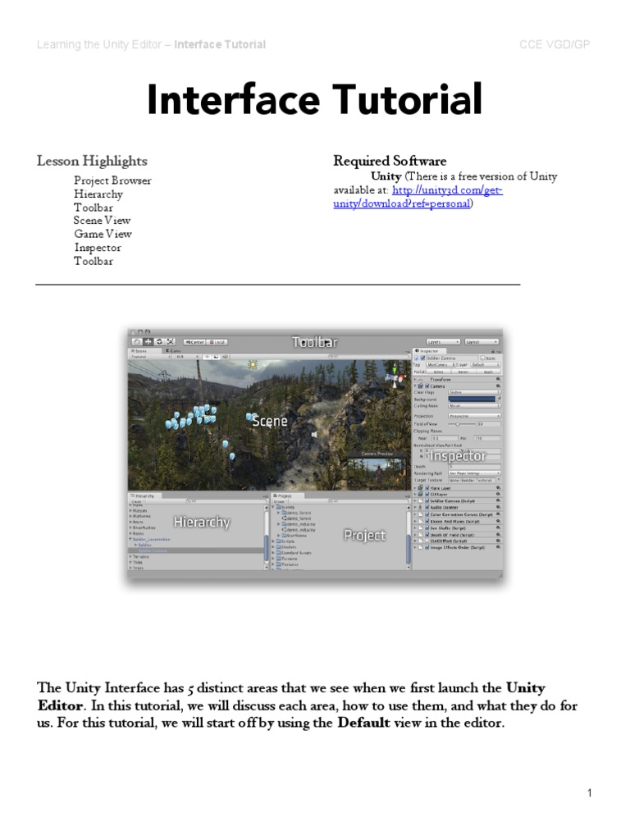Open the Inspector panel lock icon
The width and height of the screenshot is (630, 840).
coord(493,351)
